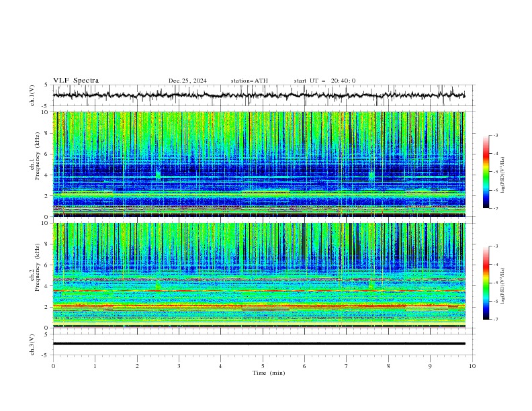The width and height of the screenshot is (532, 411).
Task: Click time axis tick label '0'
Action: pyautogui.click(x=53, y=366)
